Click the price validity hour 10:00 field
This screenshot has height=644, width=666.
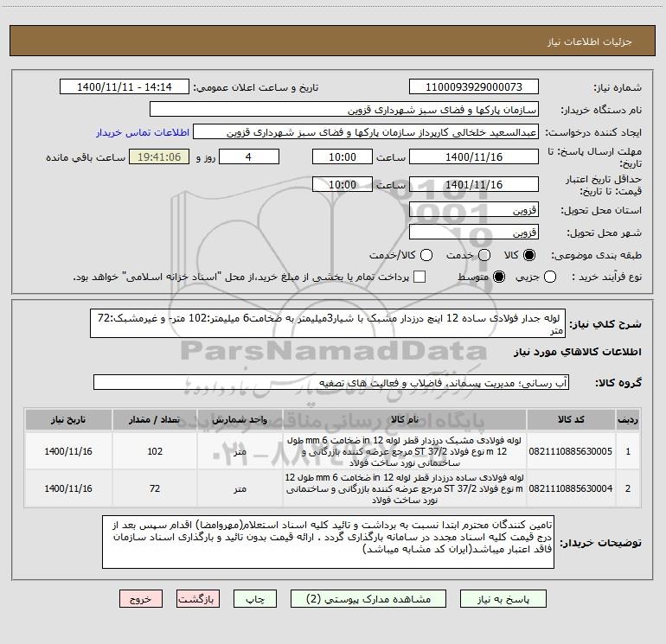tap(343, 184)
